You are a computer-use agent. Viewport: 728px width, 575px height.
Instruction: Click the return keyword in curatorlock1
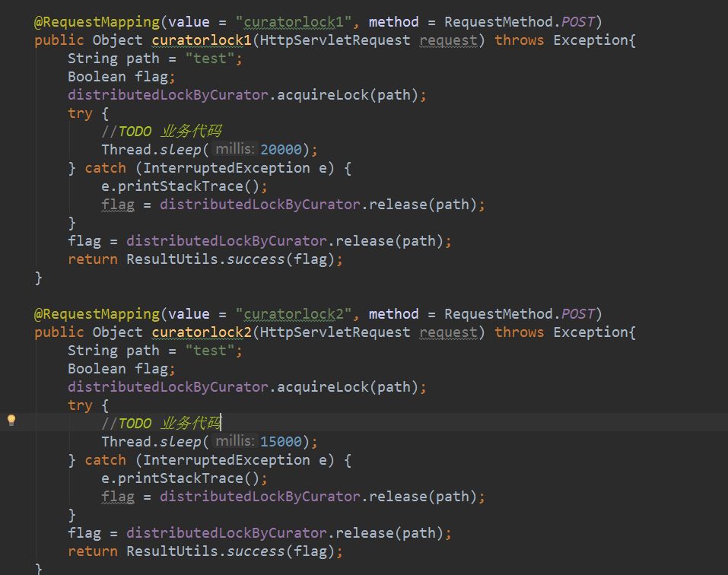pos(93,259)
